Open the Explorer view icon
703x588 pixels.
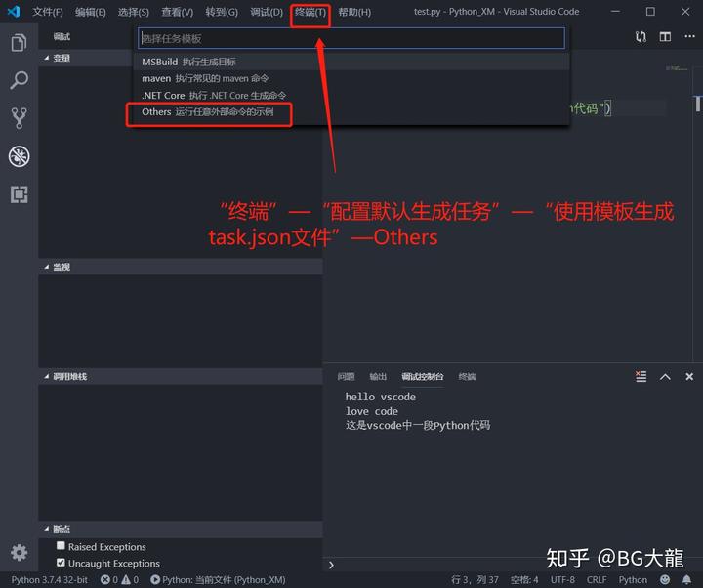click(19, 43)
